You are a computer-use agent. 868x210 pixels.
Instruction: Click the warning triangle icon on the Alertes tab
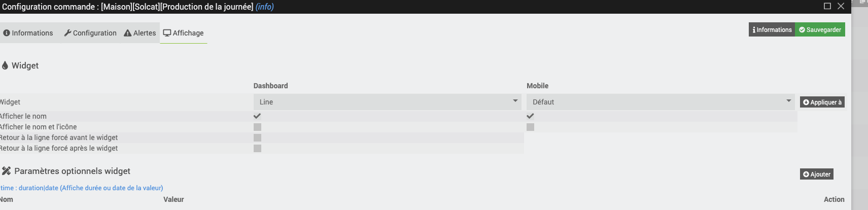tap(128, 33)
